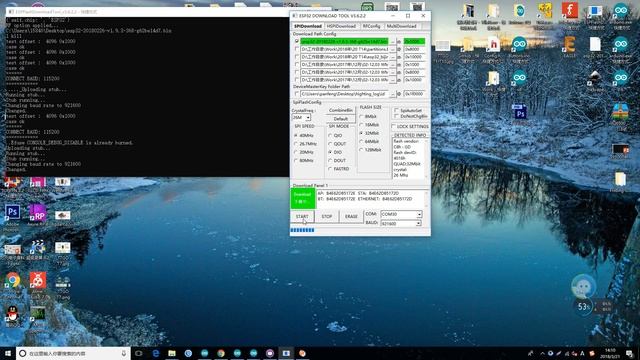Choose 128Mbit flash size

370,150
